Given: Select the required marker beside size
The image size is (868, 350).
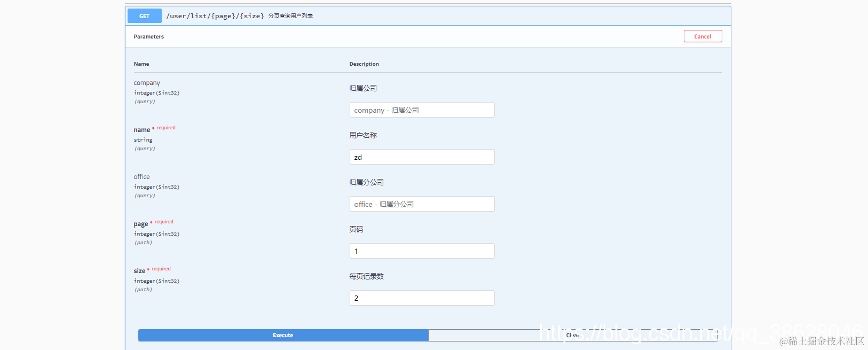Looking at the screenshot, I should pyautogui.click(x=161, y=269).
